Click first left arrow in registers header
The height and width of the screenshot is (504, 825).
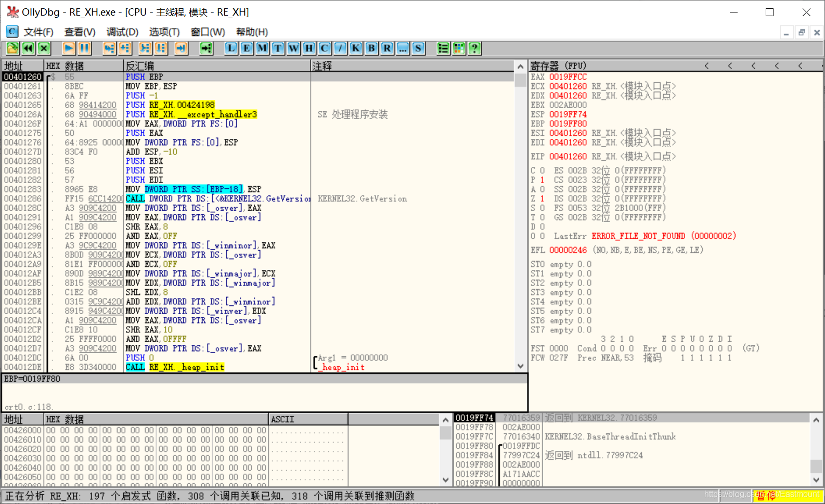(x=707, y=66)
